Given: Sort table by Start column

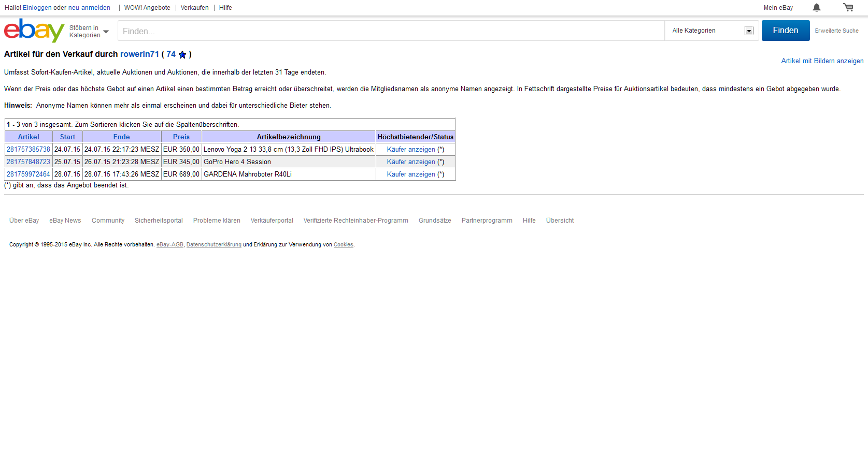Looking at the screenshot, I should [x=67, y=137].
